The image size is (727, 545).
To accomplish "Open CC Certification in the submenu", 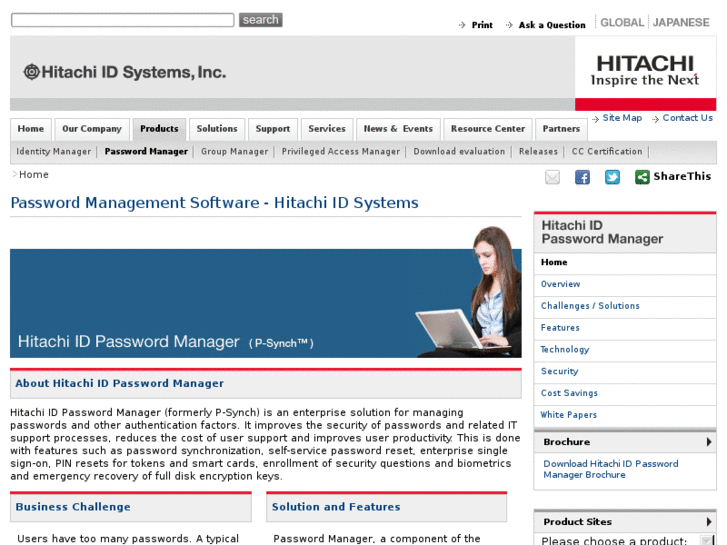I will 607,152.
